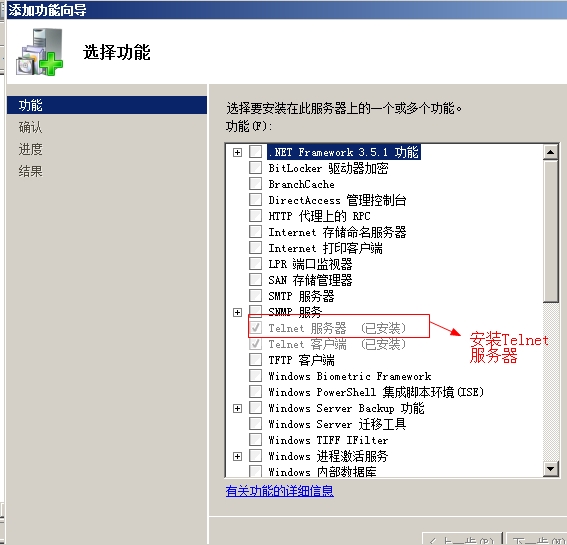Tick the SMTP 服务器 checkbox
567x545 pixels.
pos(255,296)
